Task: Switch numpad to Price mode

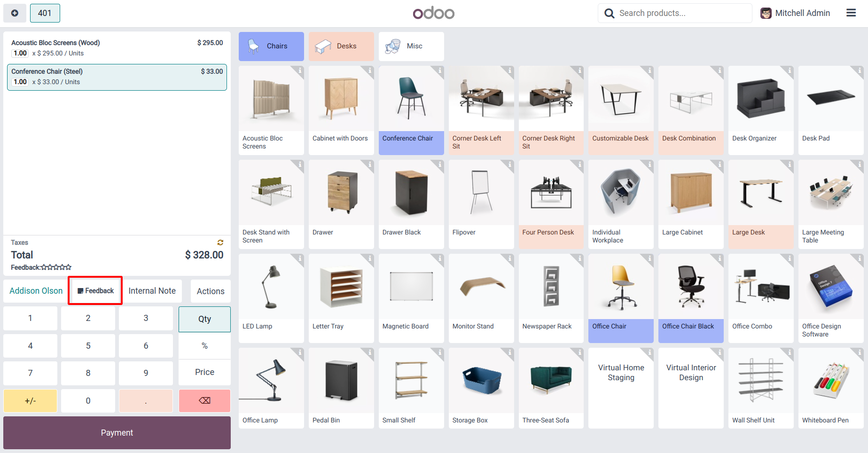Action: pyautogui.click(x=204, y=372)
